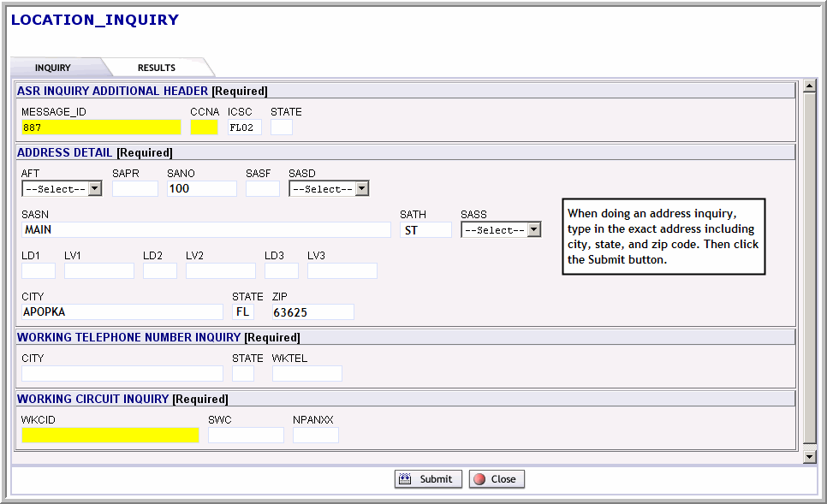Click the SATH field showing ST
This screenshot has height=504, width=827.
(425, 230)
